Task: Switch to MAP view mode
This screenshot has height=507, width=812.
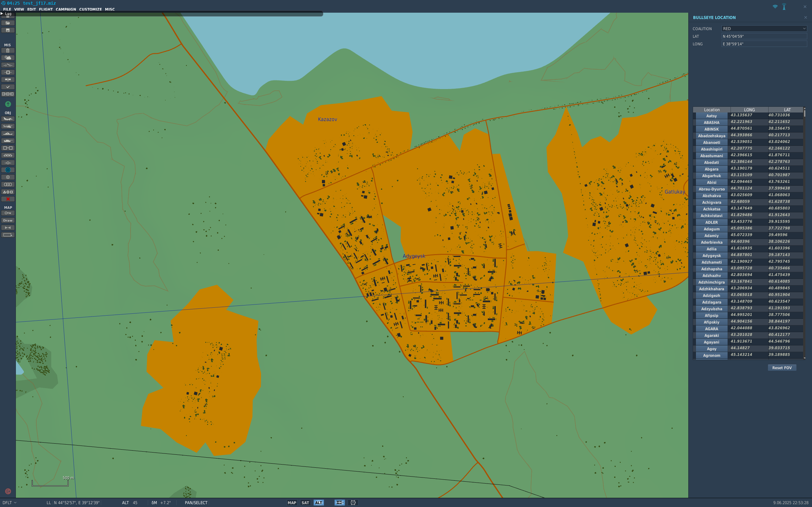Action: click(x=291, y=503)
